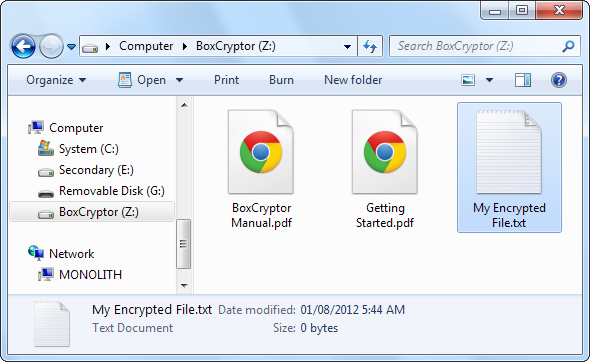Open the recent pages dropdown arrow
The height and width of the screenshot is (362, 590).
pyautogui.click(x=71, y=47)
